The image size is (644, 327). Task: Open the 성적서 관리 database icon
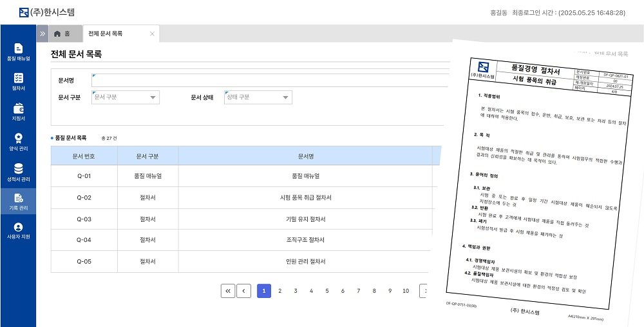(x=19, y=168)
